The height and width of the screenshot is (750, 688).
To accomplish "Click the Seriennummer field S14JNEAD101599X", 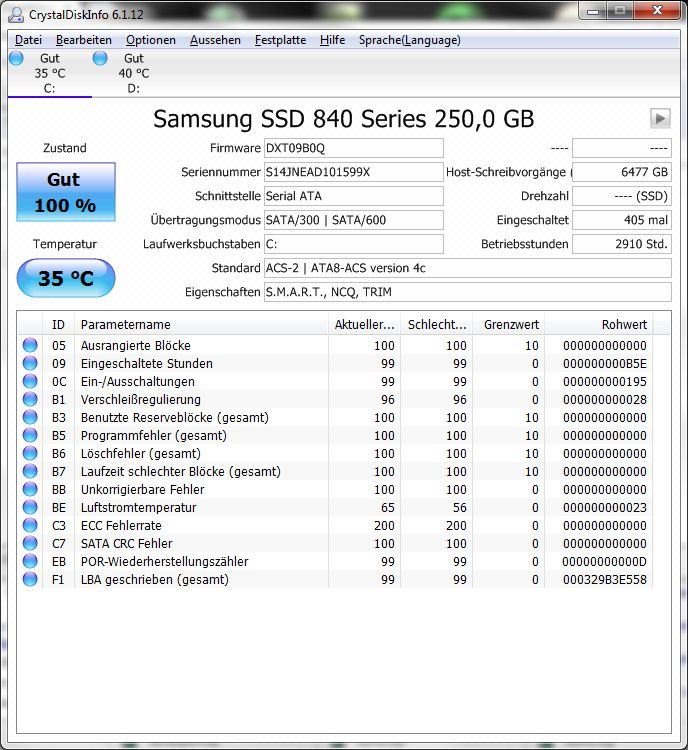I will click(354, 172).
